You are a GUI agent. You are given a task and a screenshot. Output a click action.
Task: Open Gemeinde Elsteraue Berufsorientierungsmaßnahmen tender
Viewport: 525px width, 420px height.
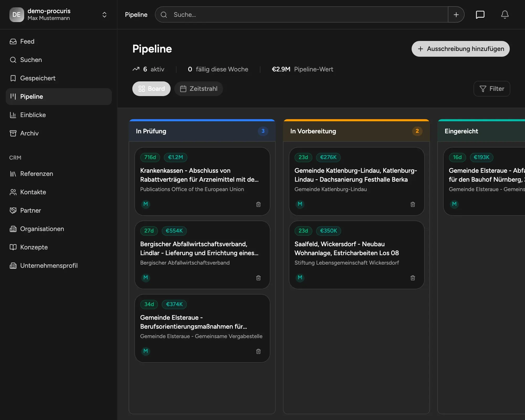(194, 322)
